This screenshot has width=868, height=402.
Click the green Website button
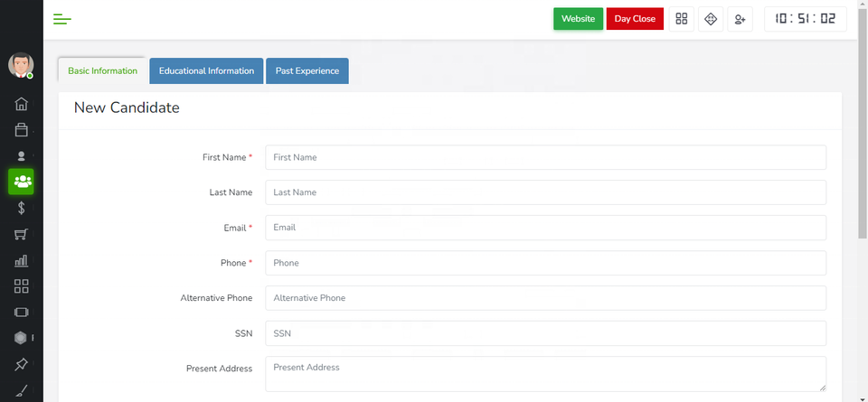click(578, 19)
